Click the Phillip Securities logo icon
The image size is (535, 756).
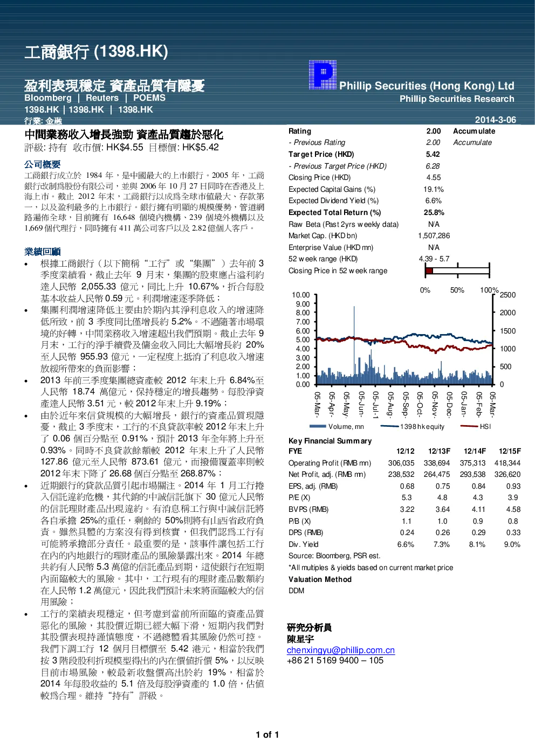pyautogui.click(x=323, y=75)
